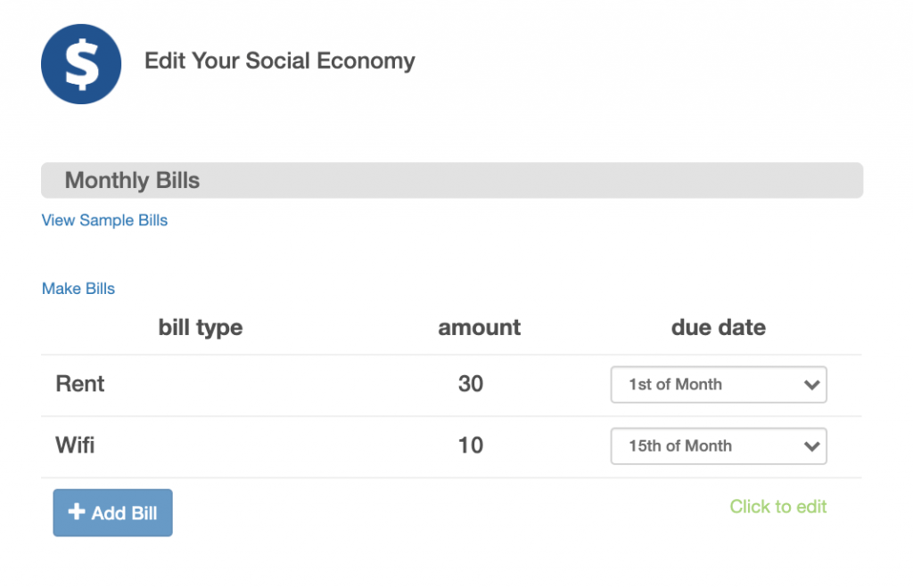
Task: Click the Add Bill text label
Action: point(124,513)
